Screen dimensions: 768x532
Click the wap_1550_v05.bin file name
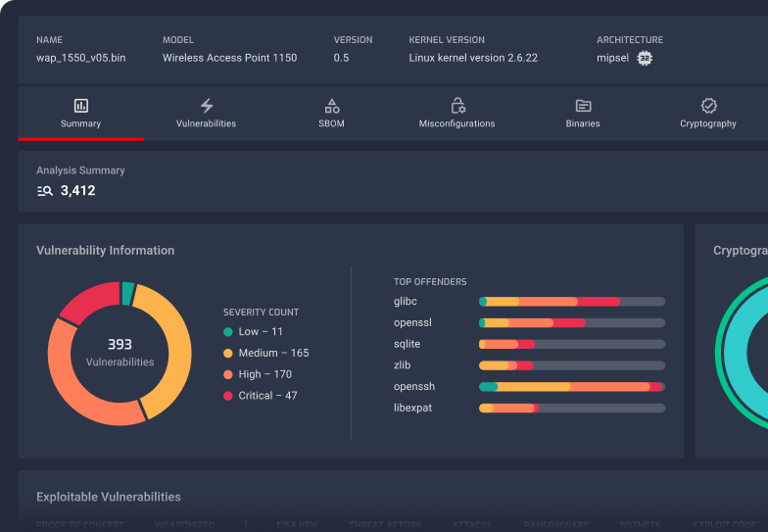[80, 58]
